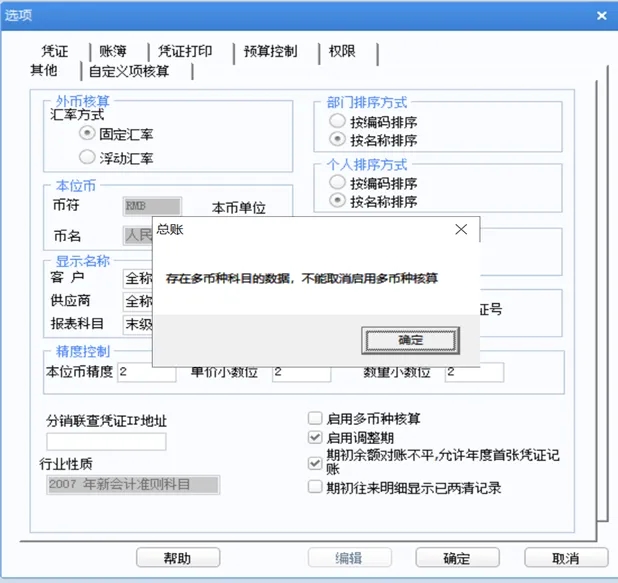
Task: Click the 分销联查凭证IP地址 input field
Action: 106,441
